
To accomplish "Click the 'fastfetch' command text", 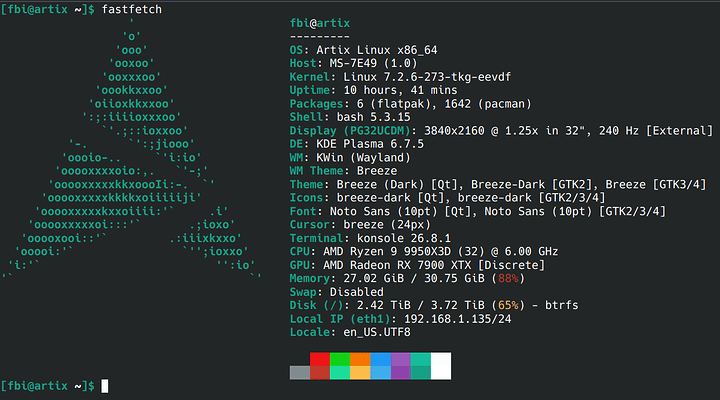I will click(x=132, y=9).
